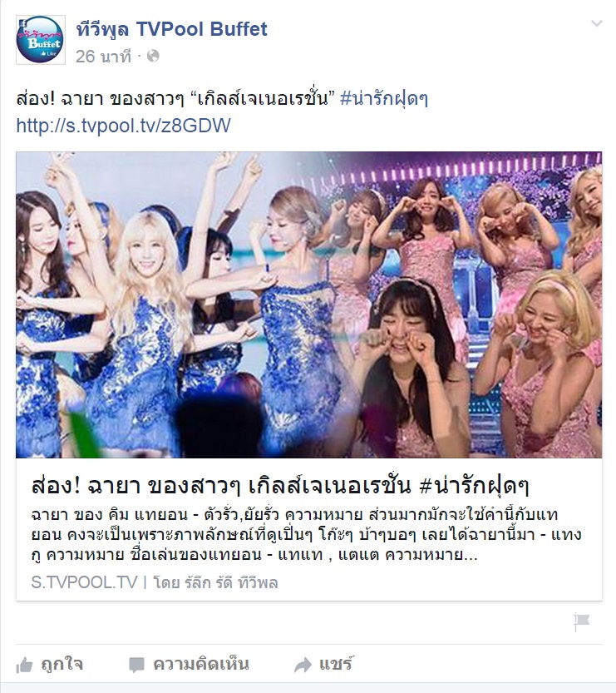
Task: Click the TVPool Buffet profile picture
Action: click(x=41, y=40)
